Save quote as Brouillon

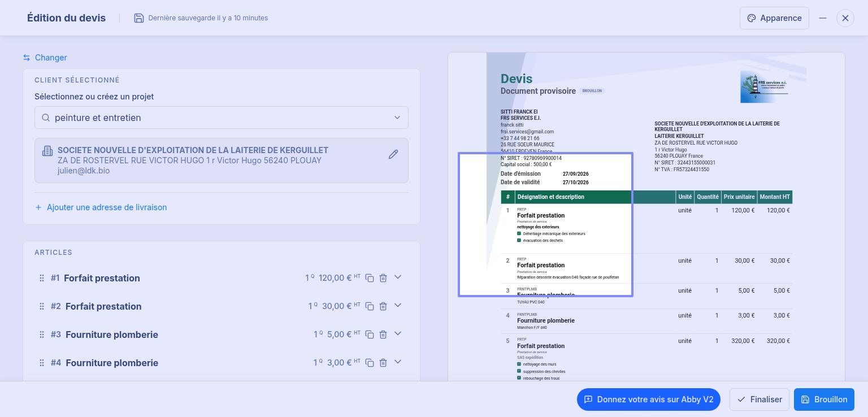pyautogui.click(x=824, y=399)
